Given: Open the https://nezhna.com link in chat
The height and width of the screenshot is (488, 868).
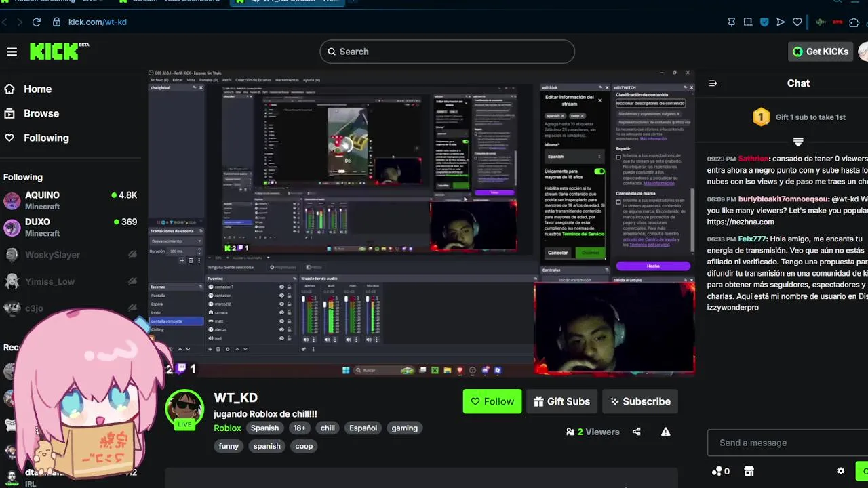Looking at the screenshot, I should (741, 222).
